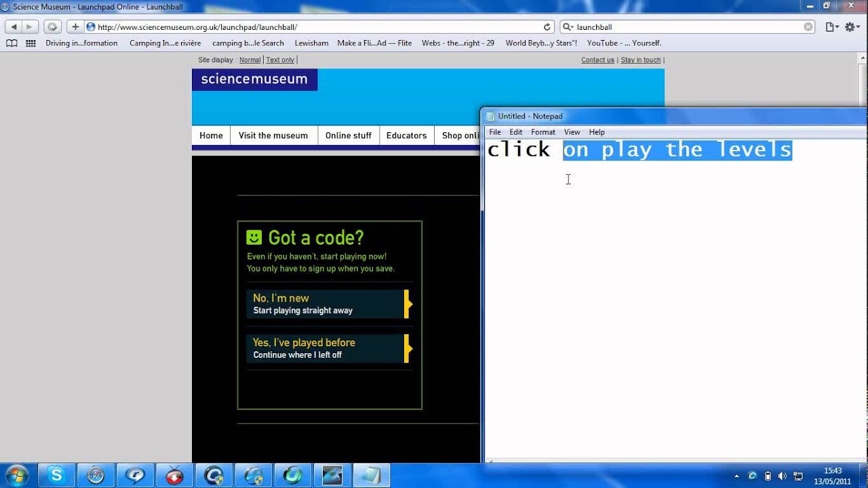The width and height of the screenshot is (868, 488).
Task: Open the network tray icon
Action: pos(798,476)
